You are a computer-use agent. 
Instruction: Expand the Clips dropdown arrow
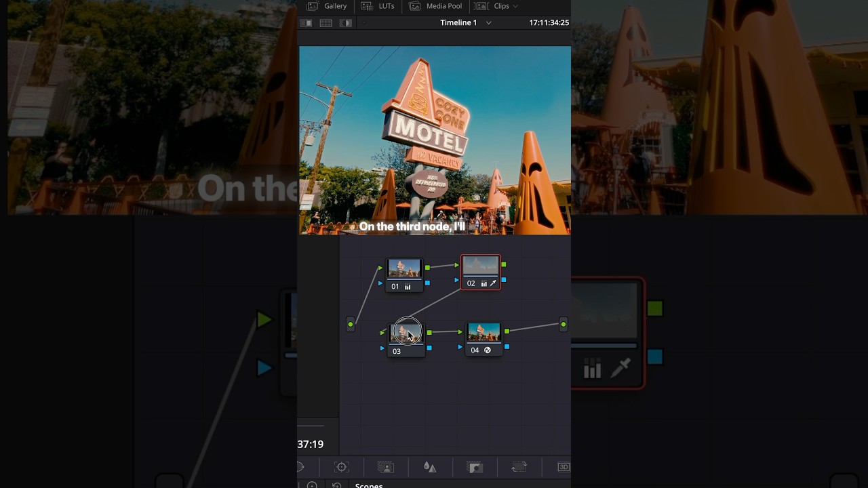pyautogui.click(x=515, y=6)
